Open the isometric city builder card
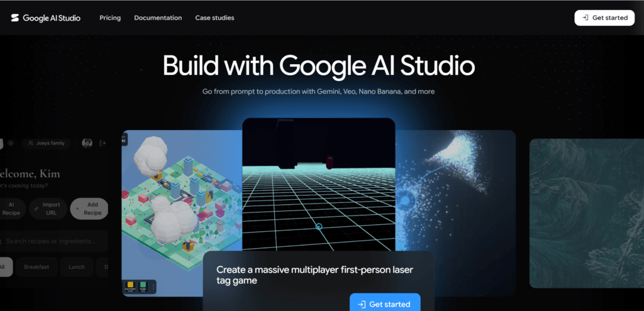This screenshot has height=311, width=644. point(182,214)
